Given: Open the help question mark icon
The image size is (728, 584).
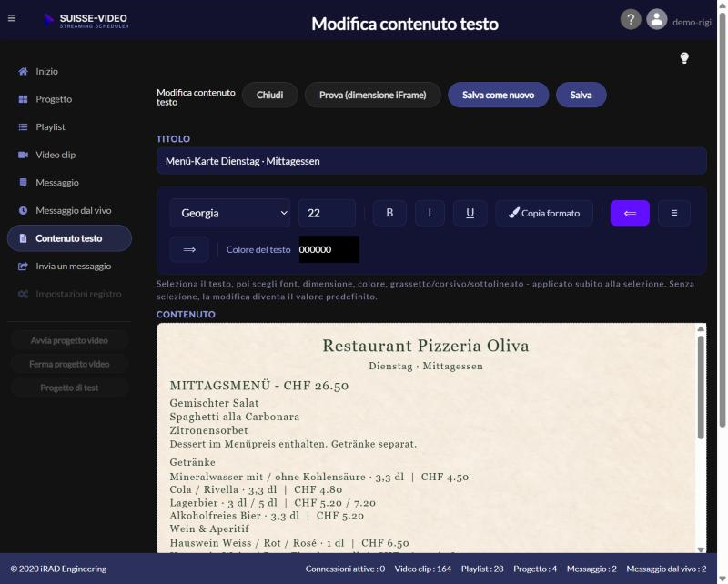Looking at the screenshot, I should (x=631, y=19).
